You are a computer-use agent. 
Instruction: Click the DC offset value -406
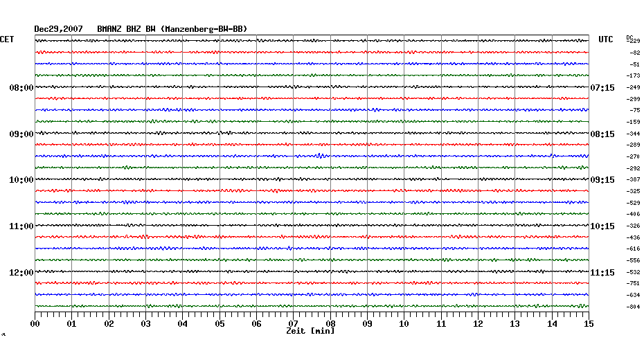pos(634,215)
